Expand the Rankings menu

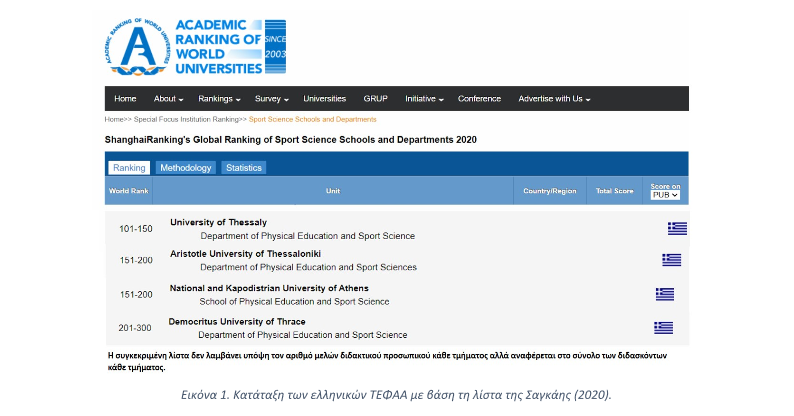click(x=219, y=99)
